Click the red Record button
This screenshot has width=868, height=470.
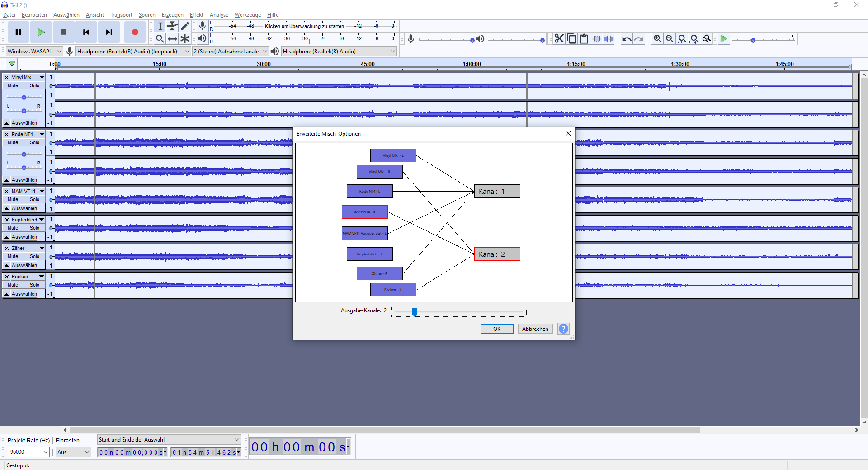coord(135,32)
